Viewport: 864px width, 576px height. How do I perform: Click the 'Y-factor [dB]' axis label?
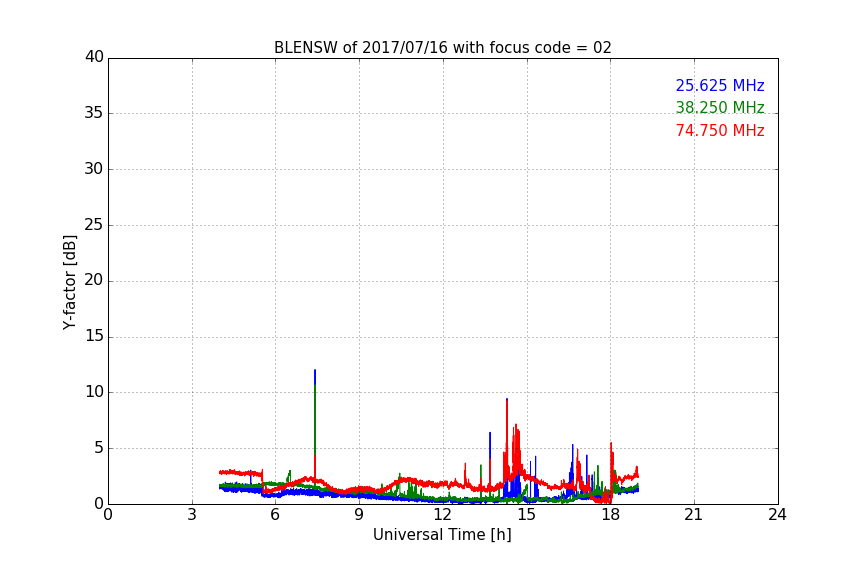click(69, 282)
